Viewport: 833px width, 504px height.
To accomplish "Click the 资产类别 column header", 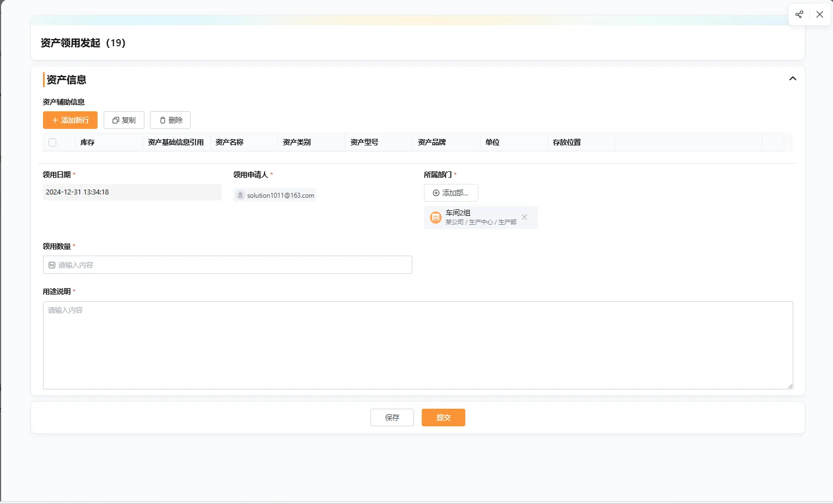I will (297, 142).
